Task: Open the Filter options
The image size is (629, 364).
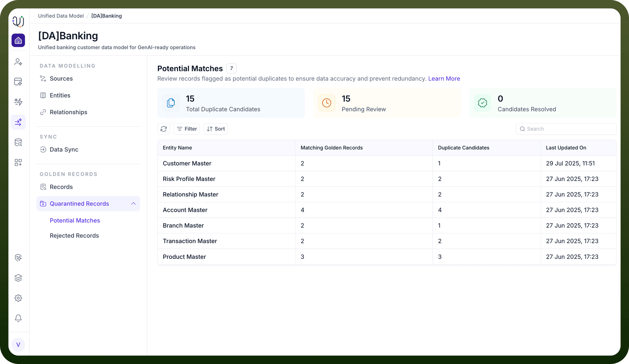Action: pyautogui.click(x=187, y=129)
